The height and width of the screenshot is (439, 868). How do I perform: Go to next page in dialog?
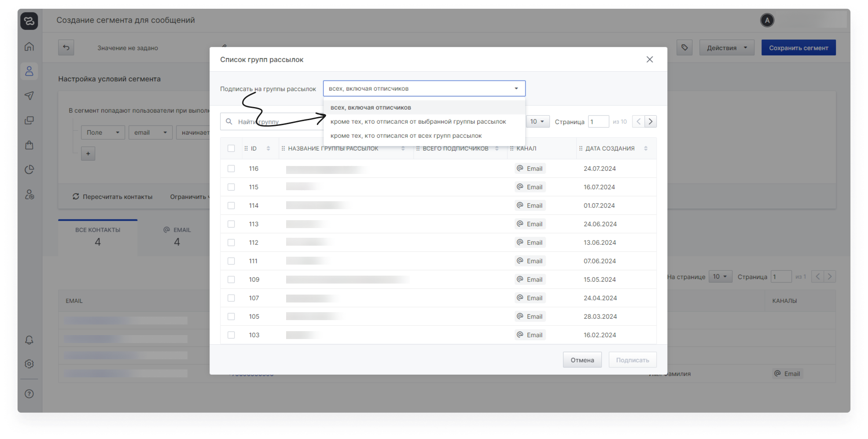(x=651, y=122)
